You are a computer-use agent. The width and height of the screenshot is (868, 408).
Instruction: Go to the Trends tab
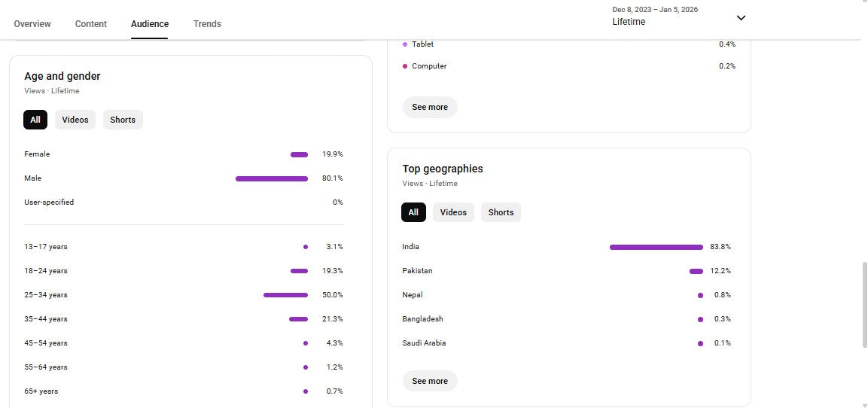207,24
